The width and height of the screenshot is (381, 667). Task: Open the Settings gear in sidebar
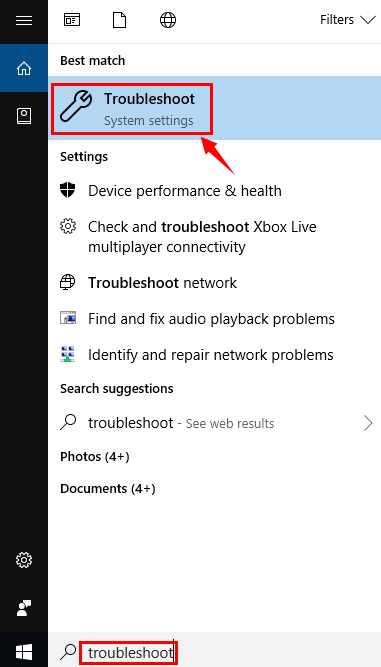point(24,560)
